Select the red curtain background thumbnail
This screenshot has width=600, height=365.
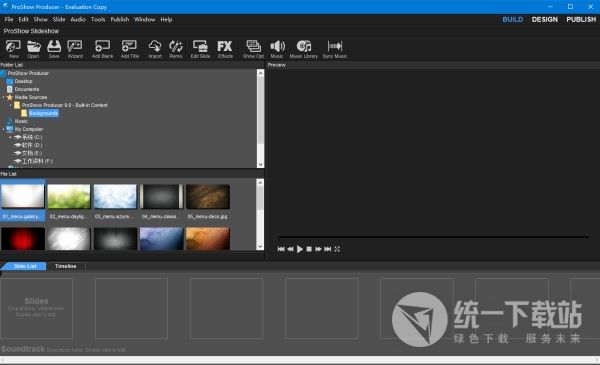(23, 239)
